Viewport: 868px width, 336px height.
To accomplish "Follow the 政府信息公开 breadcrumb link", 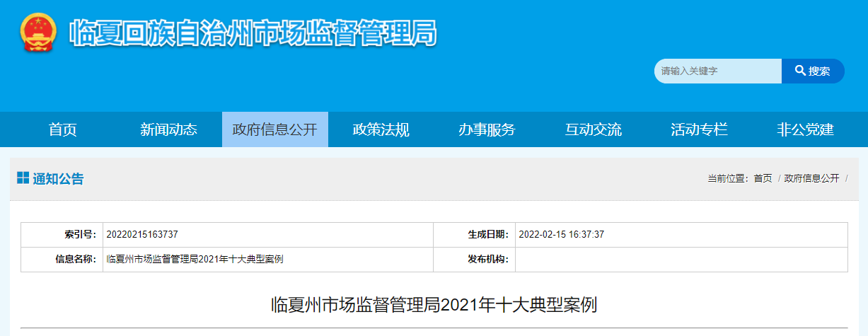I will click(x=811, y=178).
